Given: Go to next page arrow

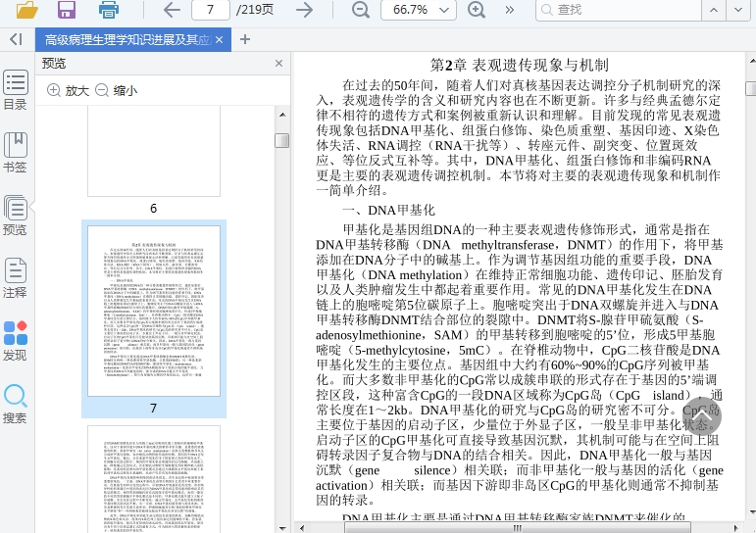Looking at the screenshot, I should click(x=304, y=10).
